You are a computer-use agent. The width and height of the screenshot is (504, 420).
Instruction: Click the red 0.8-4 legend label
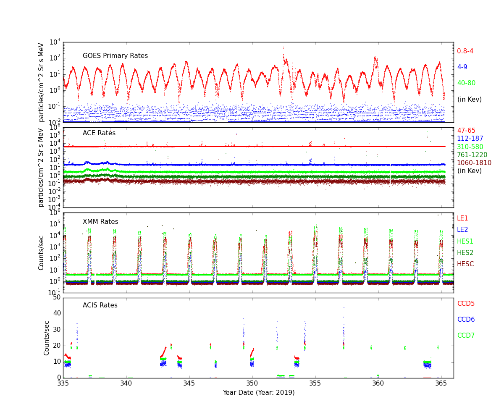tap(465, 51)
